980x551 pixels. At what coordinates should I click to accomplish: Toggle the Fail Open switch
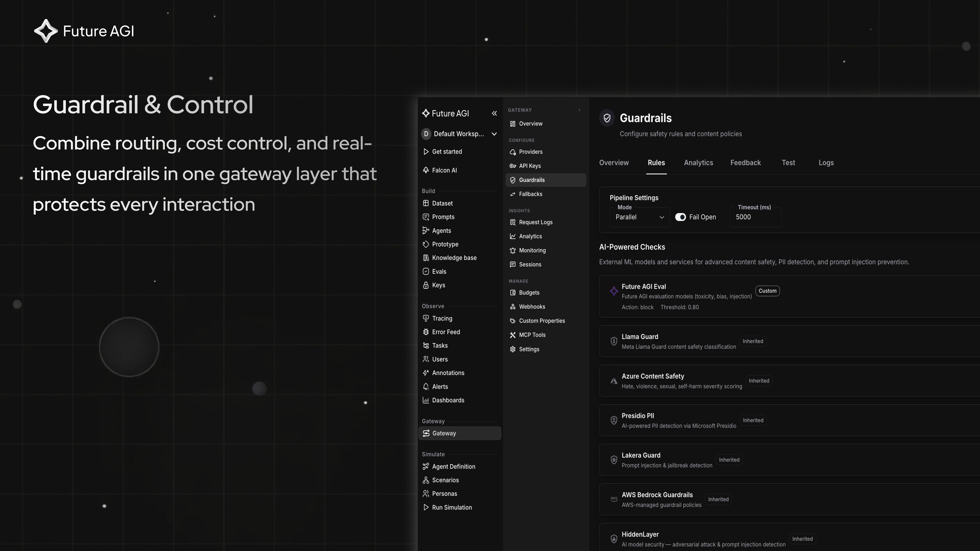pos(680,217)
